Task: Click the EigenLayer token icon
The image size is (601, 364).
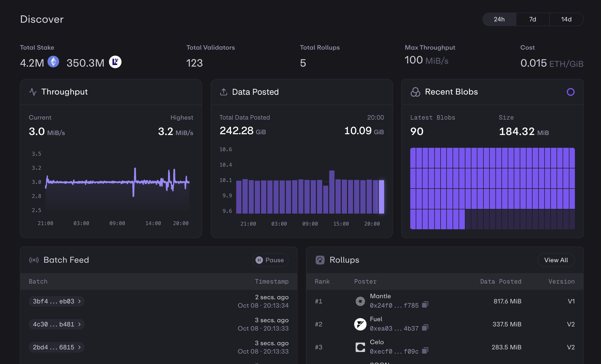Action: [x=115, y=62]
